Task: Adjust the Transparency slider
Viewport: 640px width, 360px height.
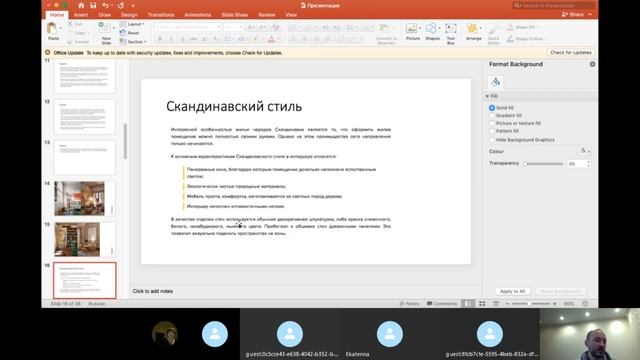Action: tap(544, 164)
